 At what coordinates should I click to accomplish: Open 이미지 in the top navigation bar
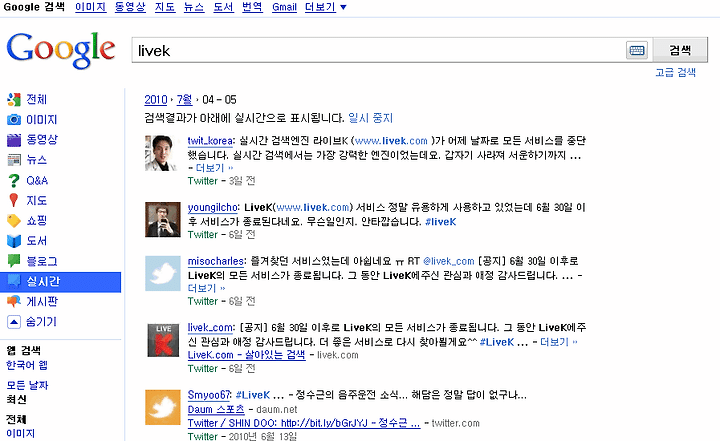[90, 7]
